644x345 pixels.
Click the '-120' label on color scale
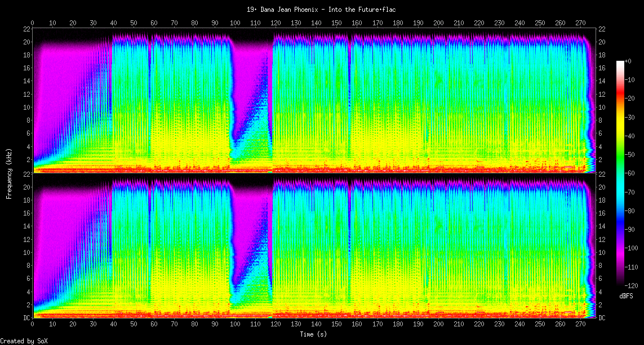click(x=631, y=285)
